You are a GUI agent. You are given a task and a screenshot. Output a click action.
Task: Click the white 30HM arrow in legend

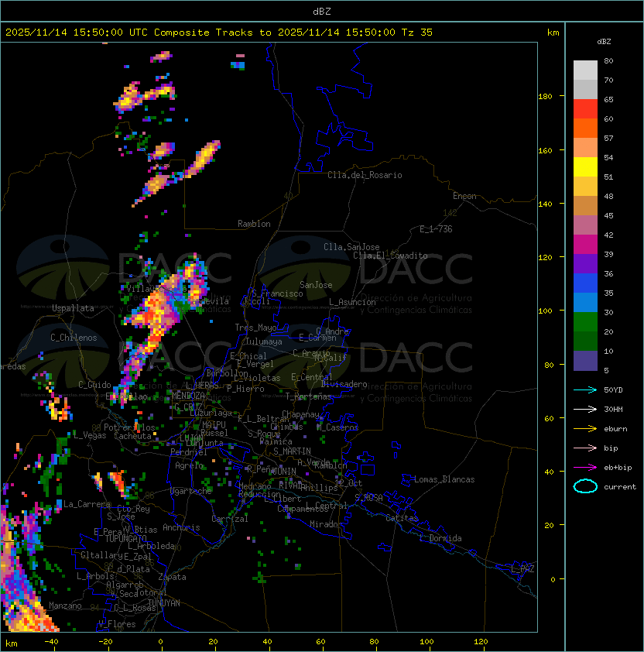point(585,409)
